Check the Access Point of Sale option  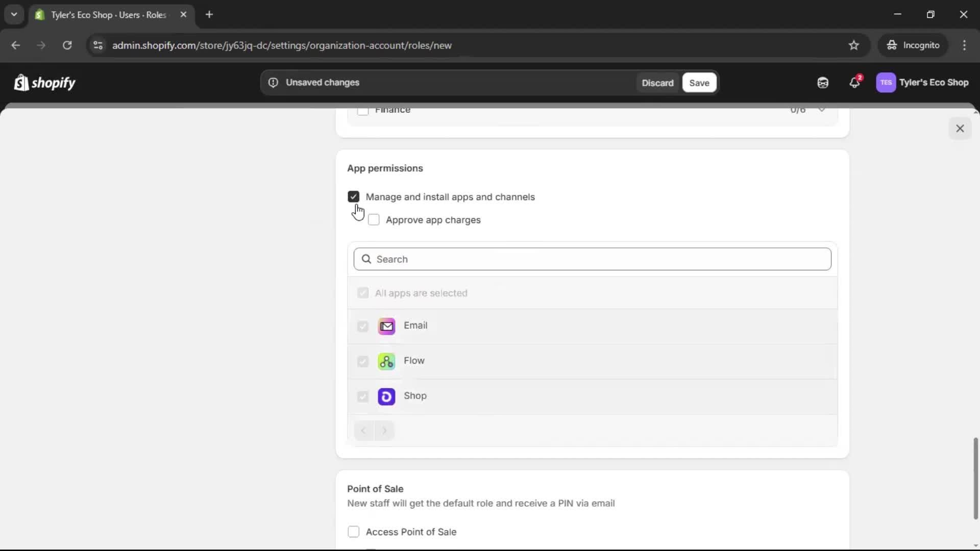(354, 532)
